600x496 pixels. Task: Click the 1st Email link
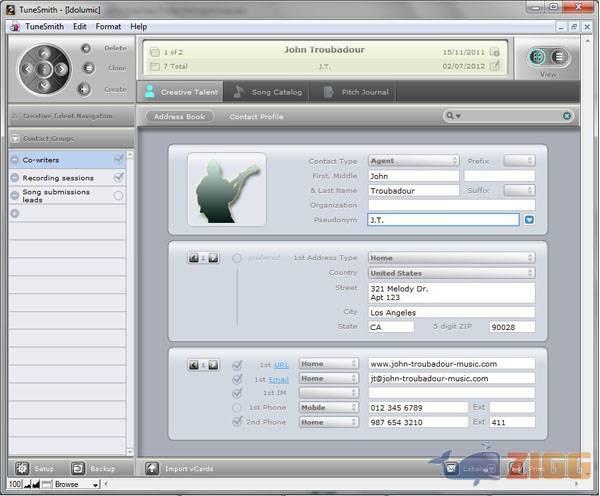[279, 379]
